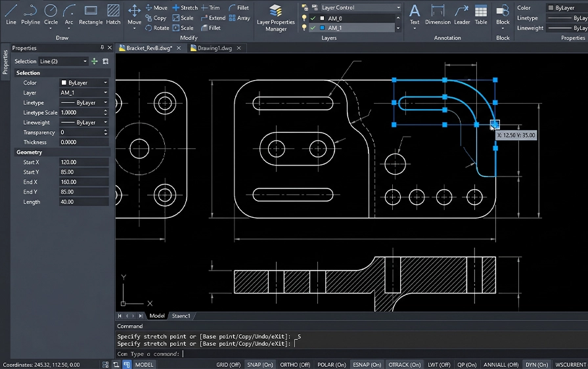Click the Fillet tool in top row
588x369 pixels.
coord(238,7)
